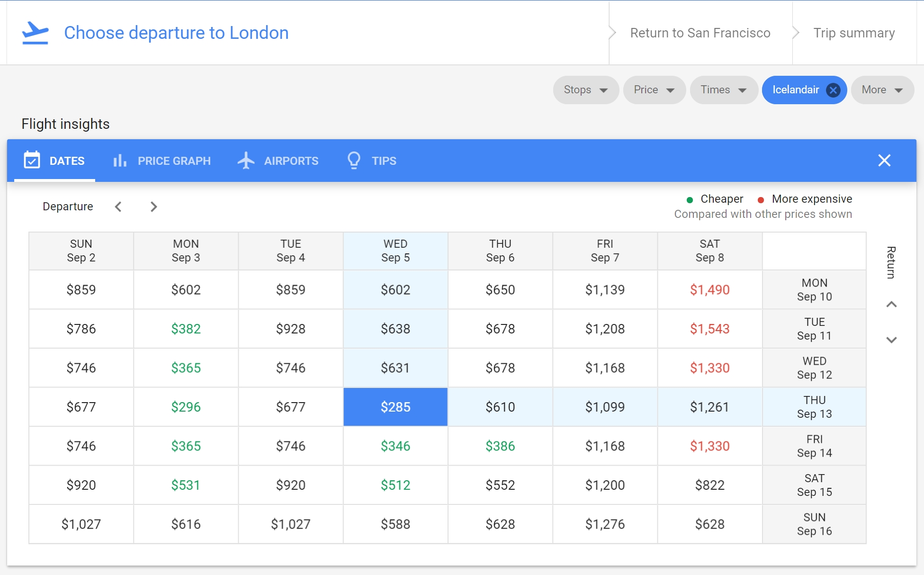Click the calendar icon on DATES tab
Viewport: 924px width, 575px height.
point(32,160)
